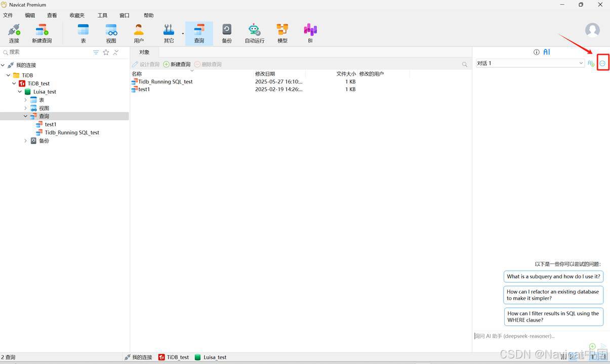The image size is (610, 364).
Task: Click the circular more-options icon in AI panel
Action: click(x=602, y=63)
